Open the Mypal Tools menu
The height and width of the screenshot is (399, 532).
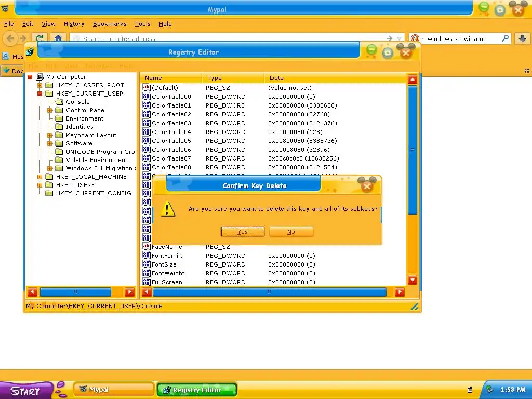click(142, 24)
